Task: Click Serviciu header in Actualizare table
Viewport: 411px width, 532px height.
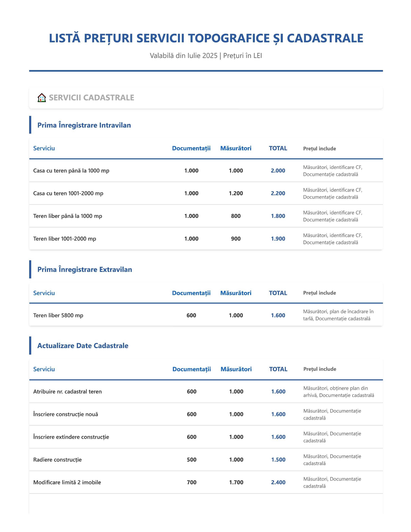Action: click(44, 369)
